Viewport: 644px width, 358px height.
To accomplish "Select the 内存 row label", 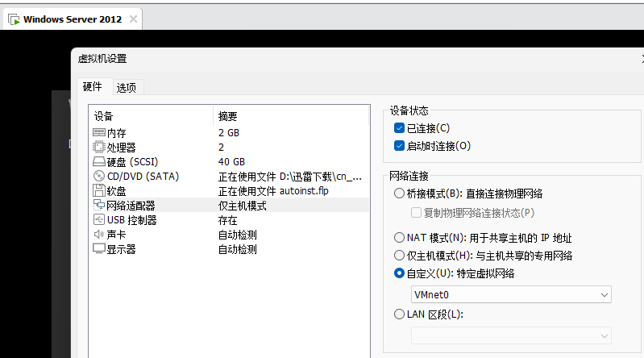I will [117, 133].
